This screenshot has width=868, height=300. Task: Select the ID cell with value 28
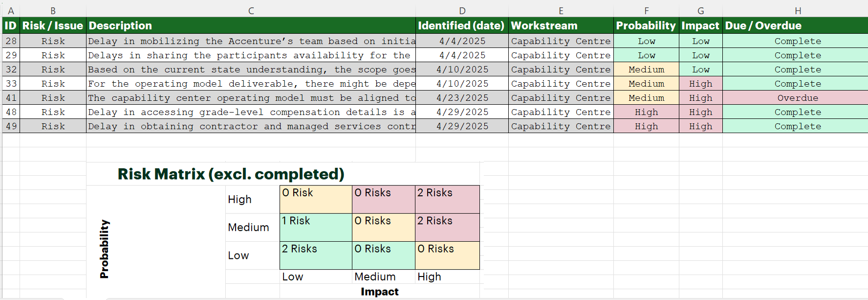11,41
